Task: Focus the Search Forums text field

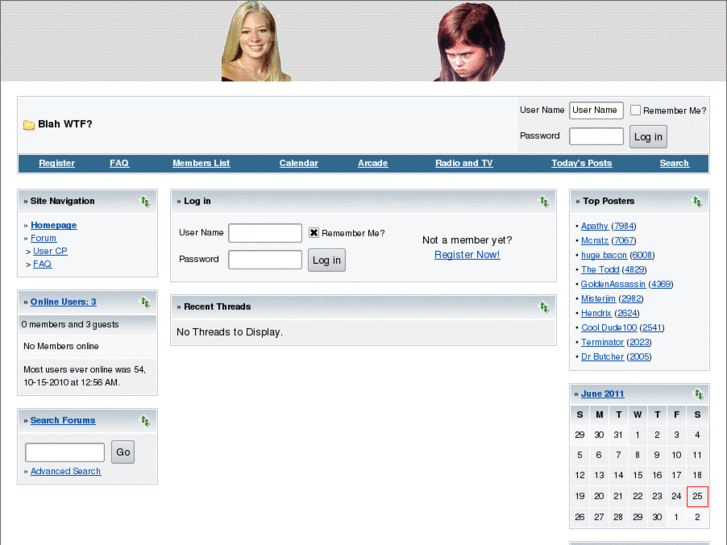Action: pos(65,452)
